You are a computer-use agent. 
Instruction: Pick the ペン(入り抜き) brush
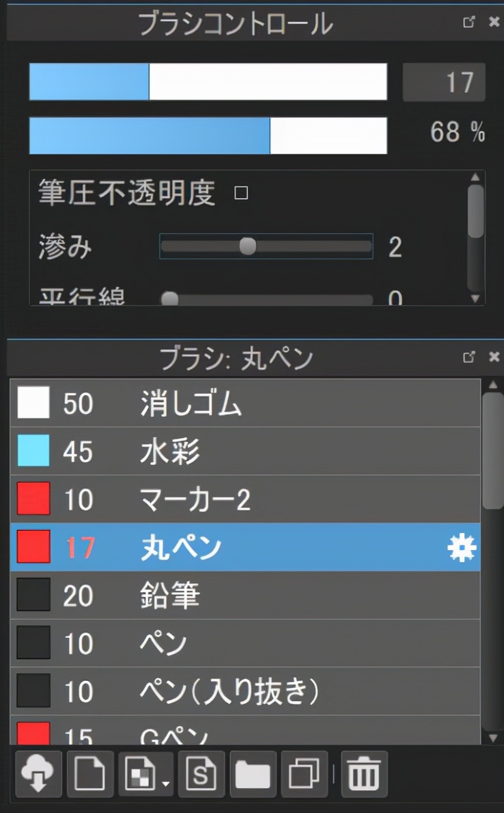coord(229,691)
